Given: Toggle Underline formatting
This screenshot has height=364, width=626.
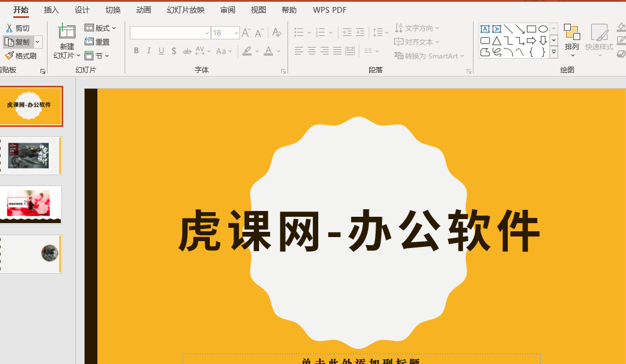Looking at the screenshot, I should 161,51.
